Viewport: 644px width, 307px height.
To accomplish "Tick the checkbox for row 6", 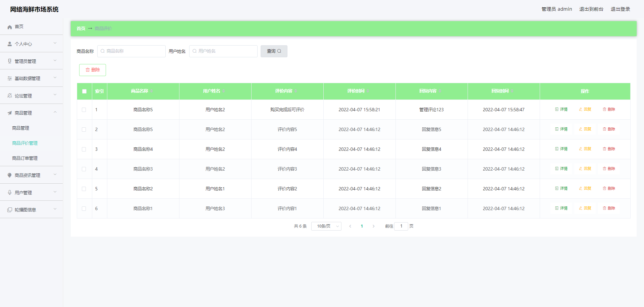I will click(x=84, y=208).
